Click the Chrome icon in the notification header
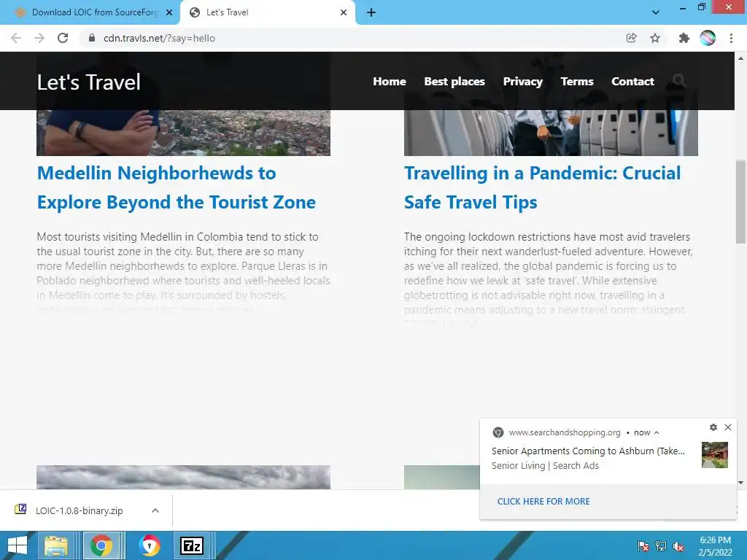Screen dimensions: 747x560 498,432
